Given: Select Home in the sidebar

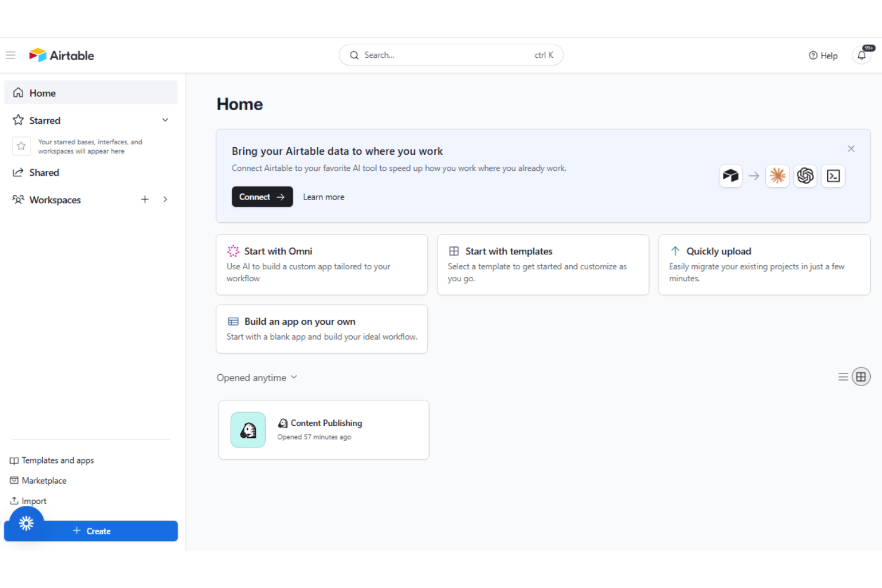Looking at the screenshot, I should click(91, 93).
